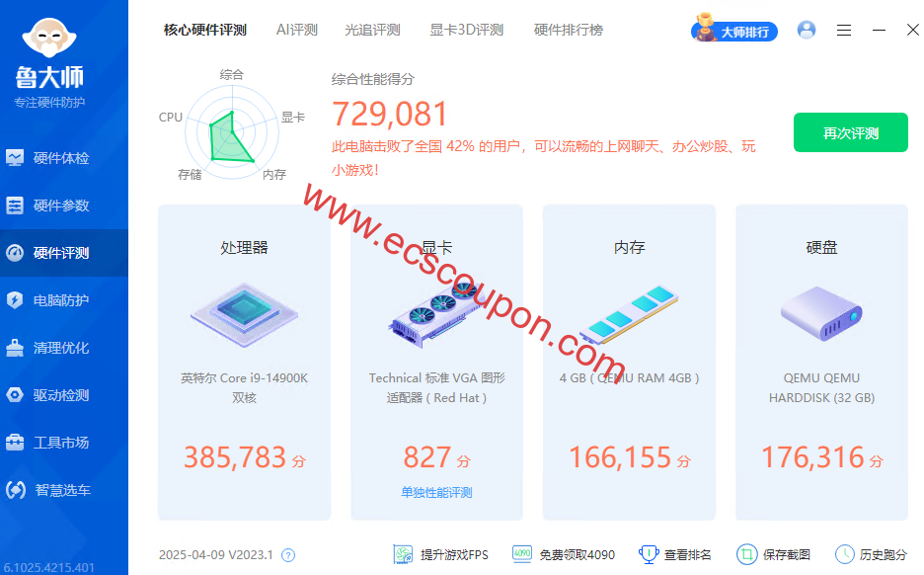Open 硬件体检 in the sidebar
The image size is (924, 575).
click(63, 158)
